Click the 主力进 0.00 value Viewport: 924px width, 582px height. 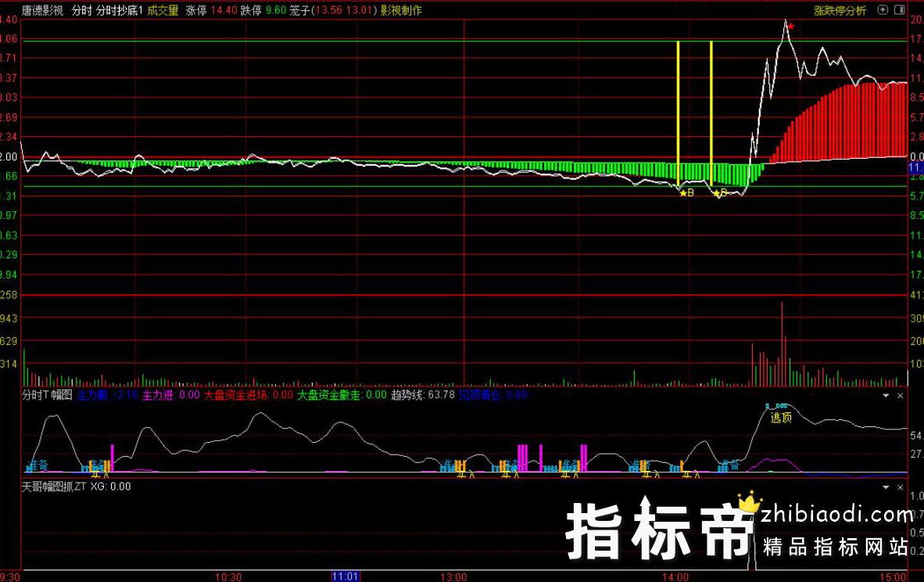tap(171, 394)
